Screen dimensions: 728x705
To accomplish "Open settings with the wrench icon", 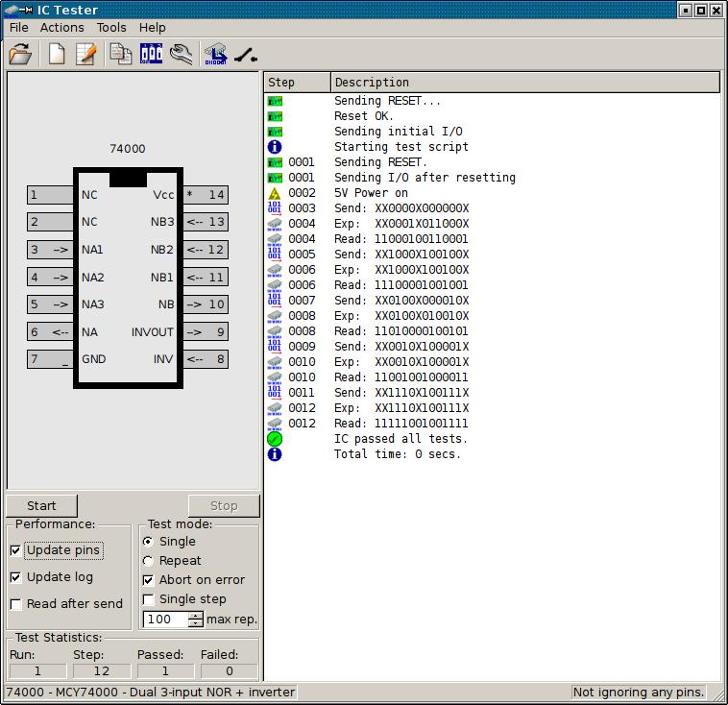I will click(x=181, y=55).
